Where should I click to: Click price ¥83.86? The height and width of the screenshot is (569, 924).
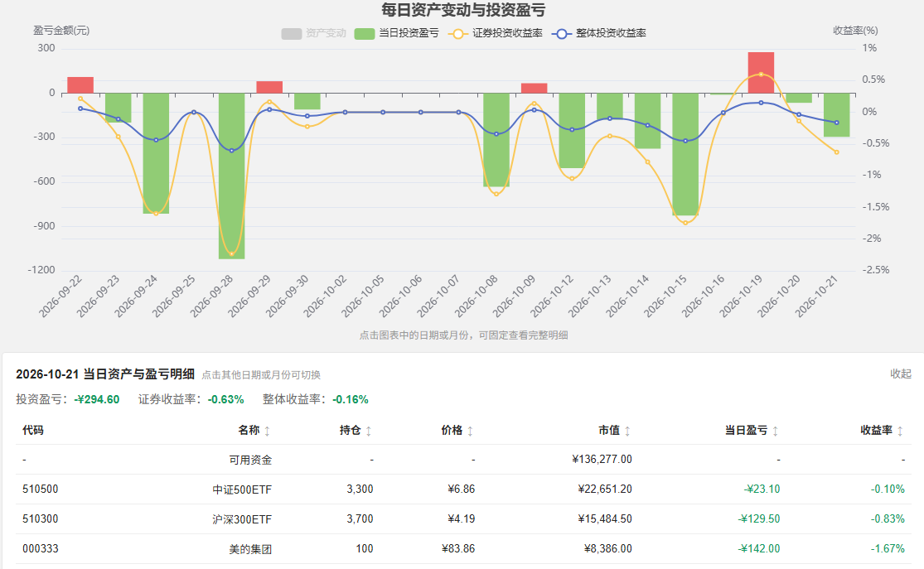coord(458,549)
